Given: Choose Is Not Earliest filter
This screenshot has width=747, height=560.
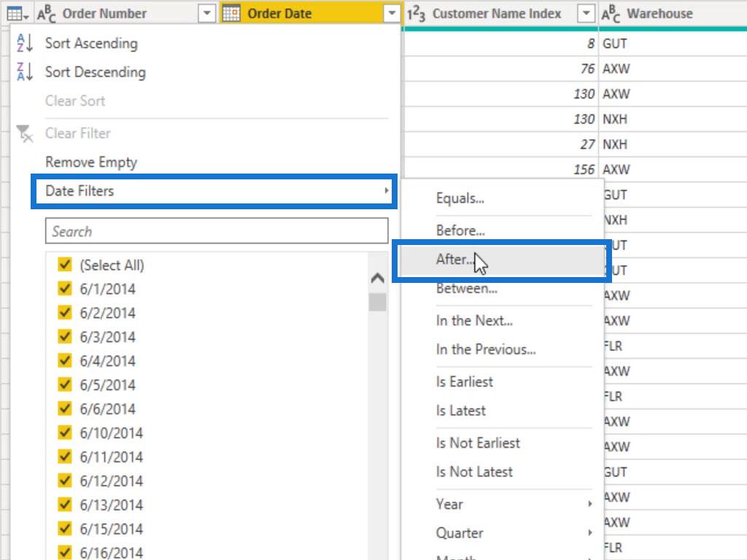Looking at the screenshot, I should [478, 443].
